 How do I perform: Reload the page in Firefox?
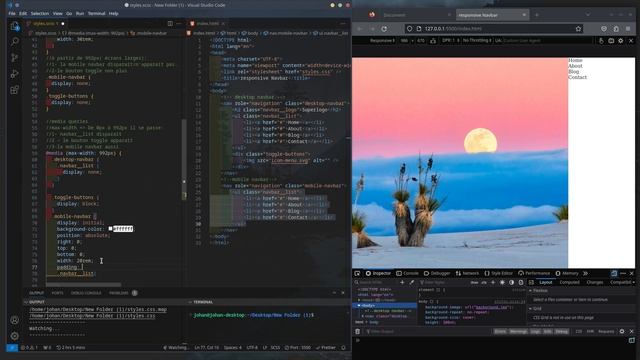click(384, 29)
